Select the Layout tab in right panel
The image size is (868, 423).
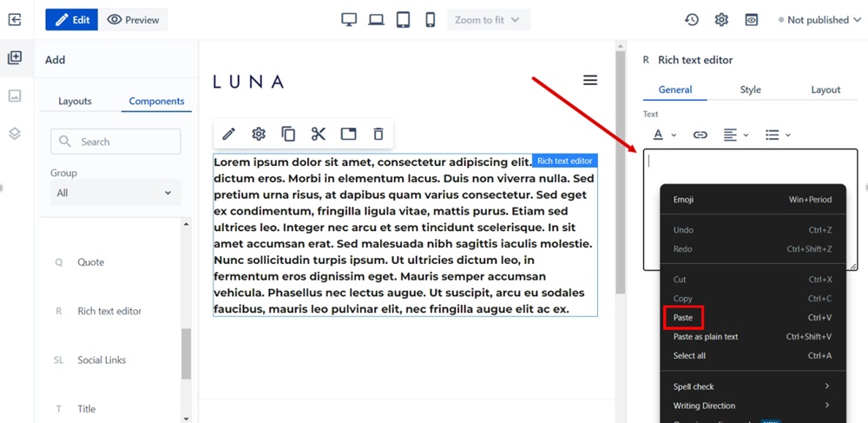click(825, 89)
